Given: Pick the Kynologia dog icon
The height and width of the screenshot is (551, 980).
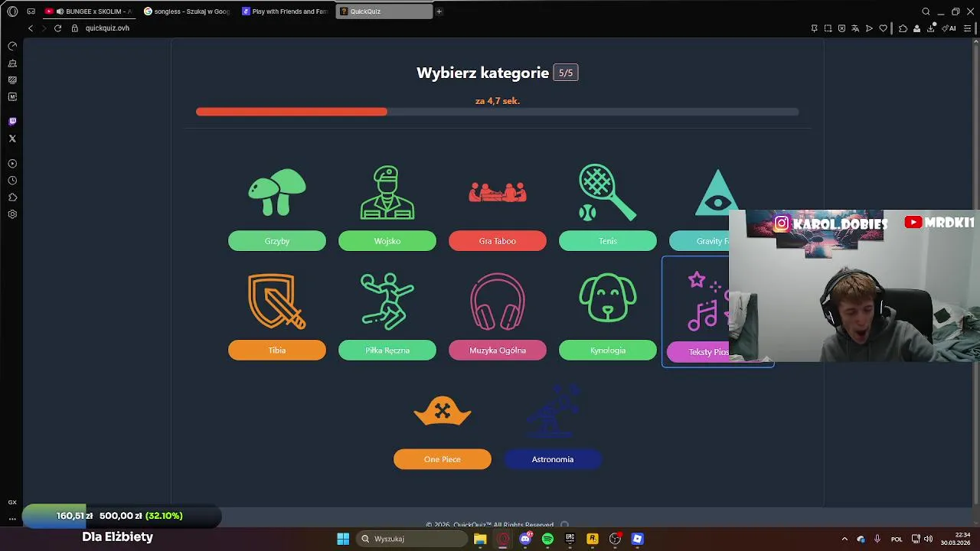Looking at the screenshot, I should [607, 298].
